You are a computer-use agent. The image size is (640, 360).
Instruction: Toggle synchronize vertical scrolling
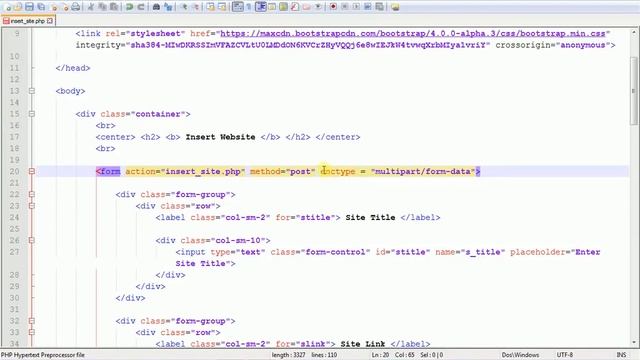pos(210,7)
